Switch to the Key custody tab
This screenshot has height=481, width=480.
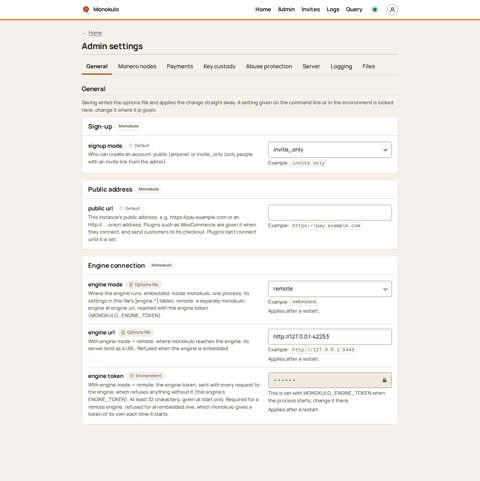(x=219, y=66)
